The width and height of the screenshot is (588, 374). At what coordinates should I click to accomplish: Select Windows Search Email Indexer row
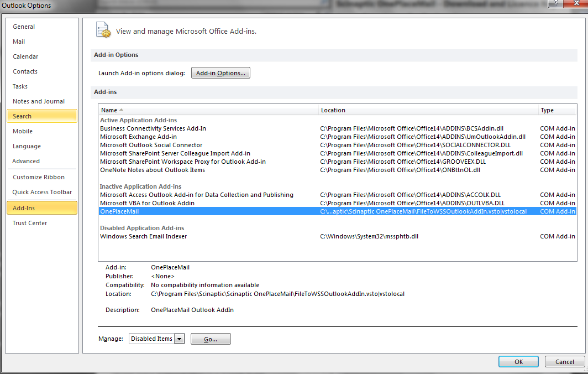tap(338, 237)
